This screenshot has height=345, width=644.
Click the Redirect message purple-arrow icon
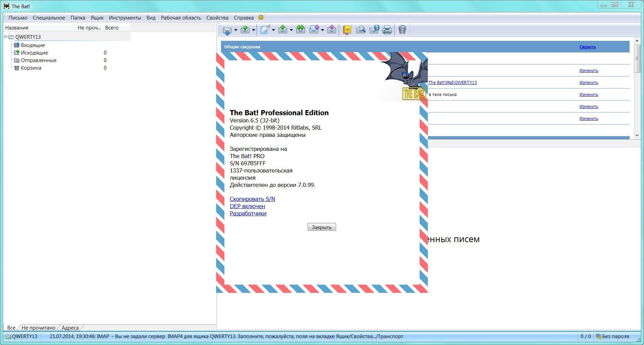click(x=332, y=29)
